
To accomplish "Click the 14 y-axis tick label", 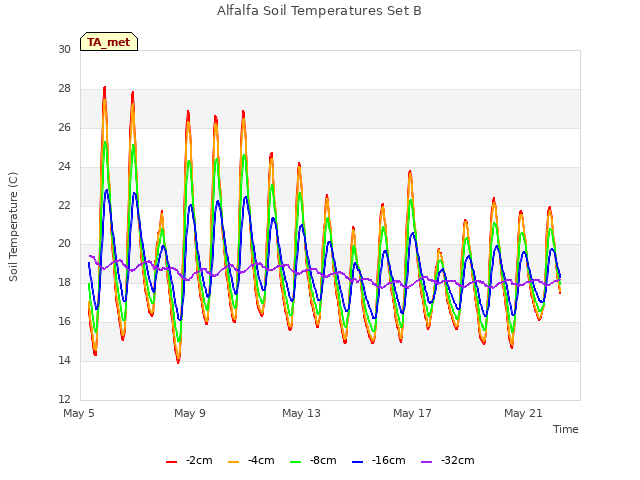I will click(x=64, y=360).
